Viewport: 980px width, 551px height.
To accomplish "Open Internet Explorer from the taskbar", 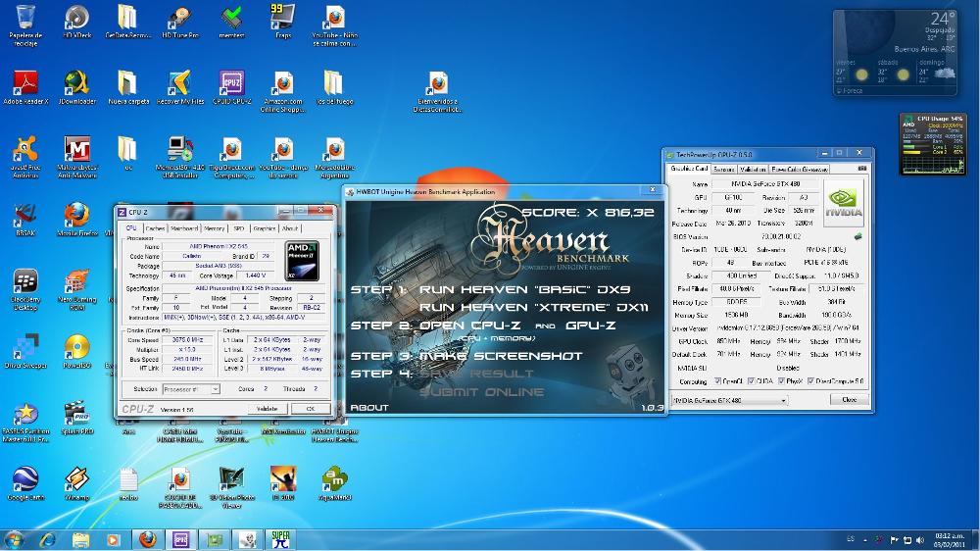I will 47,539.
